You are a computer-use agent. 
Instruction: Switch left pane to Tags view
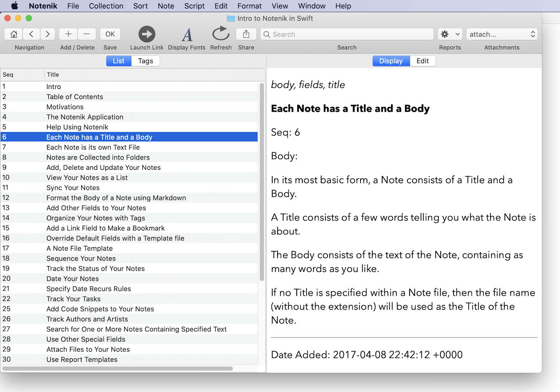click(x=146, y=61)
